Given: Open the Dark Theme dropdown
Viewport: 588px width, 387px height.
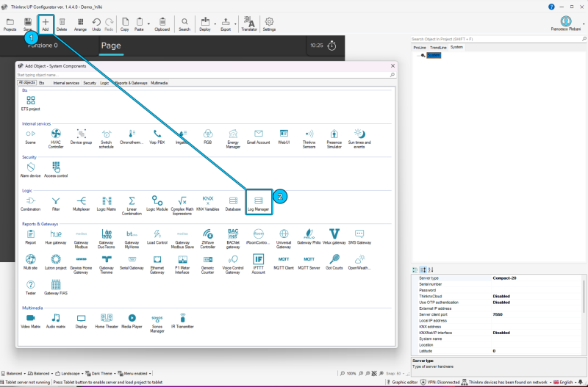Looking at the screenshot, I should coord(100,374).
